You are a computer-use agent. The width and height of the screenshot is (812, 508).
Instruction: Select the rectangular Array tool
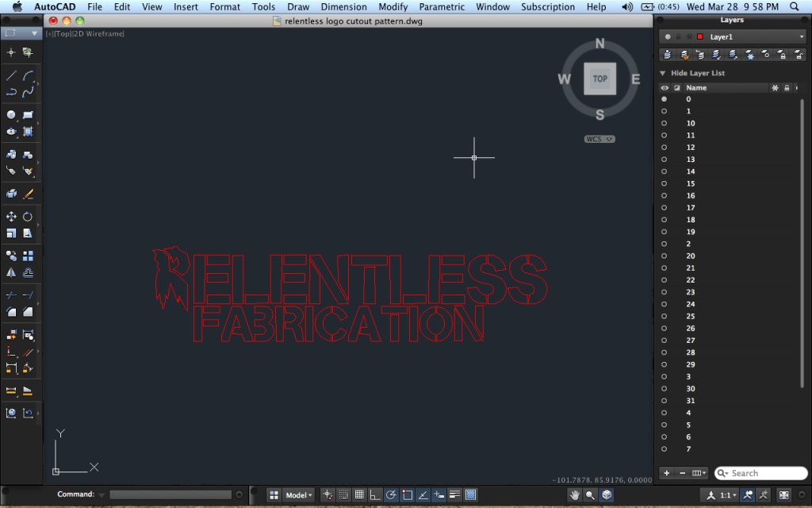(28, 256)
